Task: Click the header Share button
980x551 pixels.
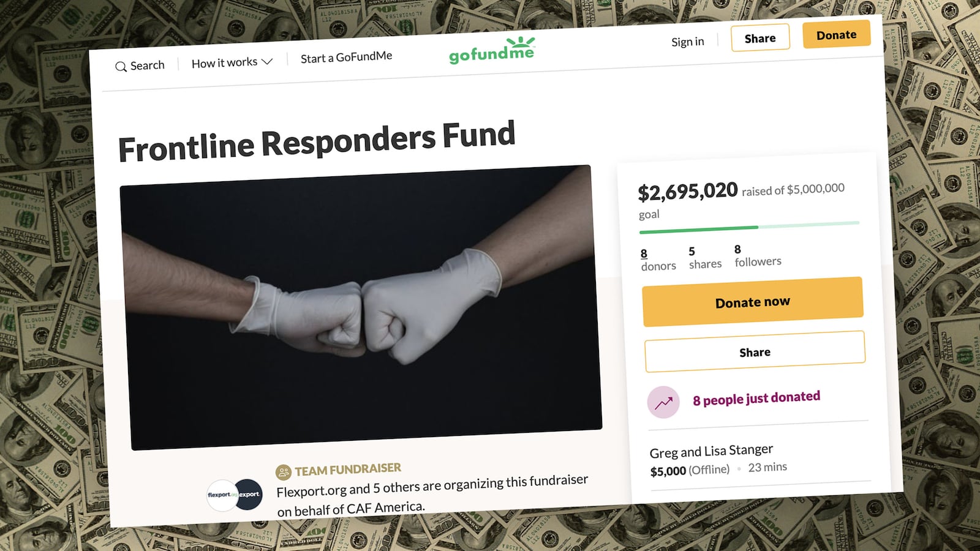Action: tap(760, 38)
